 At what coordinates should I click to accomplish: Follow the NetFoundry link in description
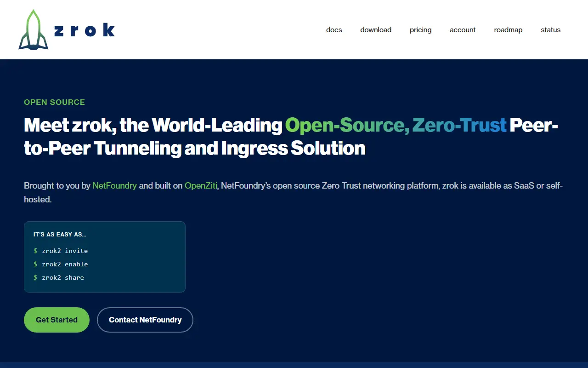[x=115, y=186]
